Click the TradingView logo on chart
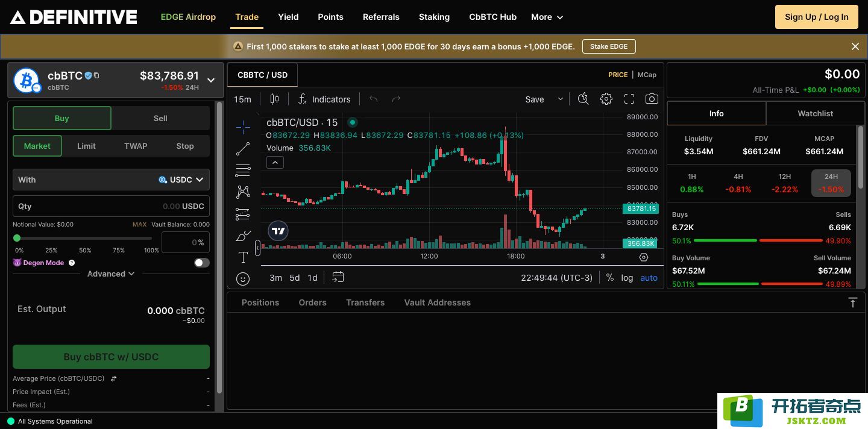Viewport: 868px width, 429px height. (x=278, y=231)
